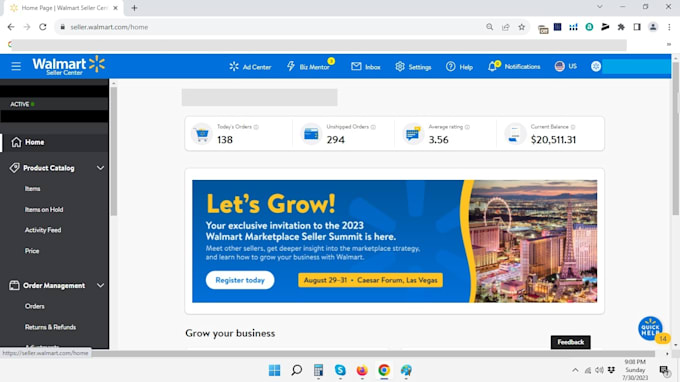The image size is (680, 382).
Task: Open Activity Feed
Action: tap(43, 230)
